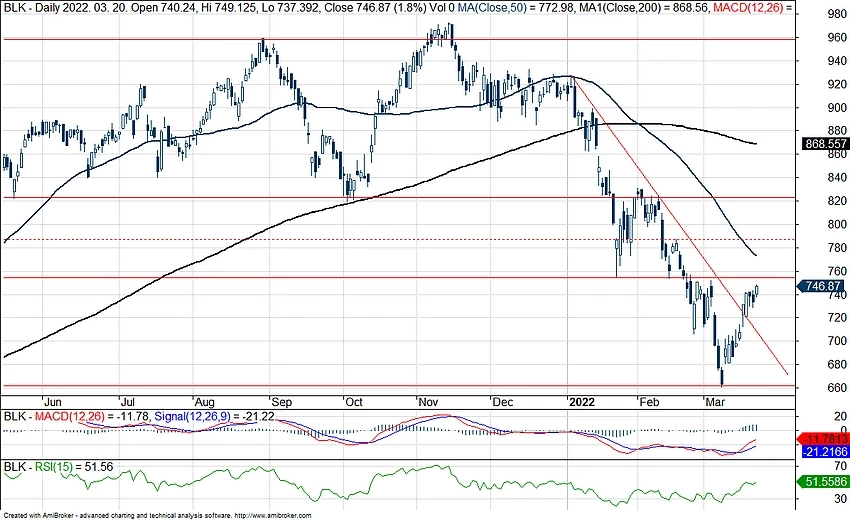Screen dimensions: 850x520
Task: Select the 2022 year label on time axis
Action: 582,402
